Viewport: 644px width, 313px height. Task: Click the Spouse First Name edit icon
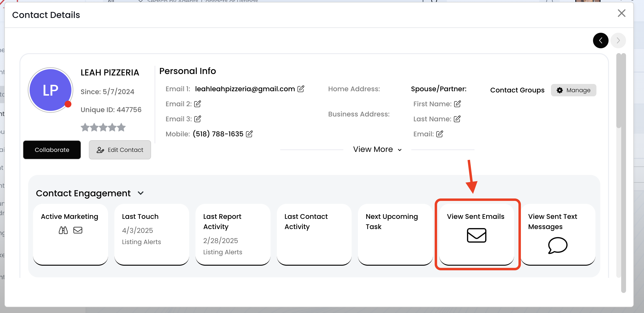[x=457, y=104]
